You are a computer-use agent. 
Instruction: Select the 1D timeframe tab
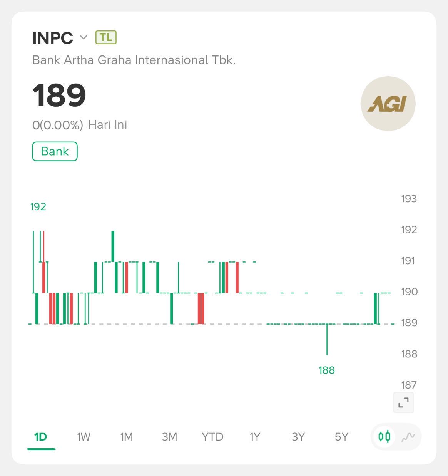coord(41,437)
